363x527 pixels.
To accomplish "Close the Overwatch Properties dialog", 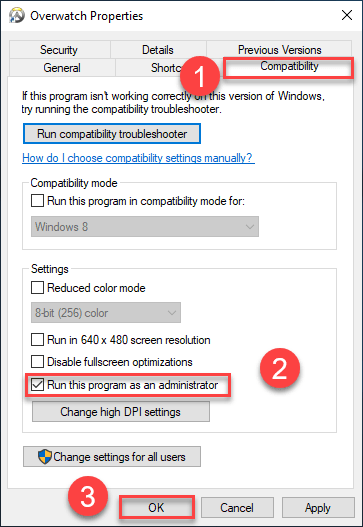I will tap(347, 15).
